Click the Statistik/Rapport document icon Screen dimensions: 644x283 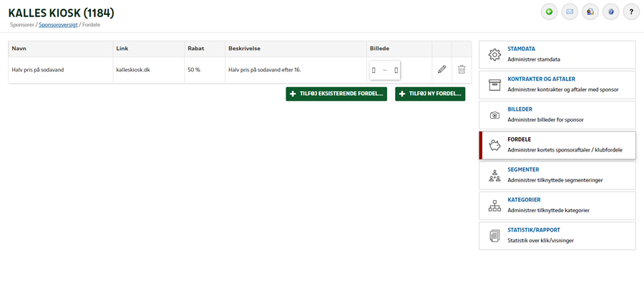point(495,237)
